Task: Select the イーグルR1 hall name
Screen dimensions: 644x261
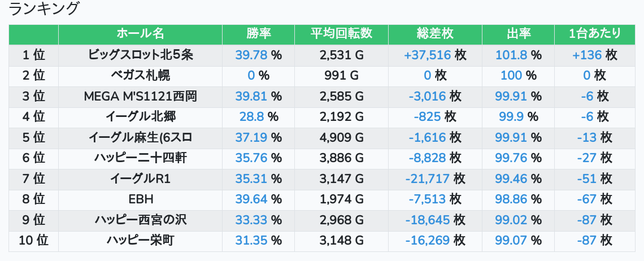Action: tap(141, 179)
